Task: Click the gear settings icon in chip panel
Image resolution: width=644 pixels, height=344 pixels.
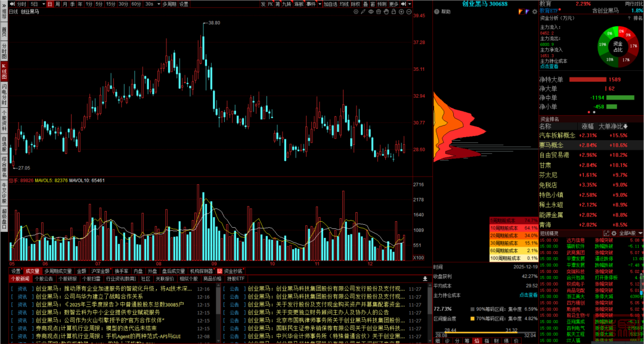Action: tap(535, 11)
